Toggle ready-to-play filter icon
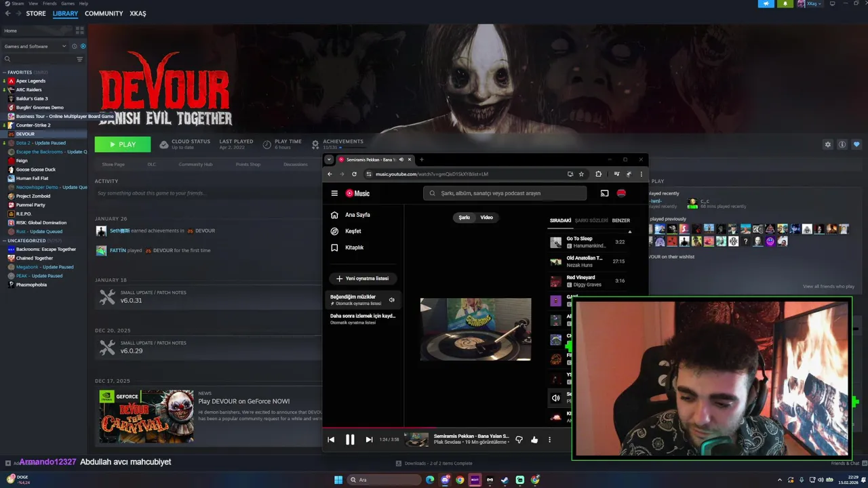This screenshot has height=488, width=868. click(83, 46)
